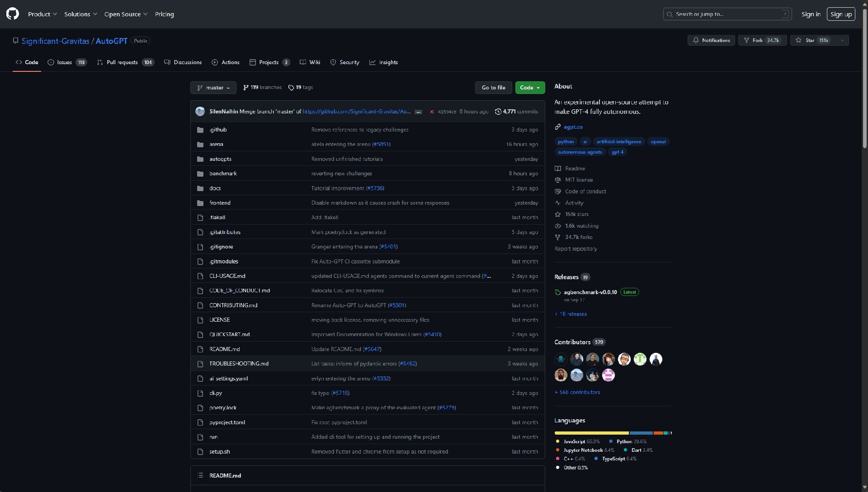Click the artificial-intelligence topic tag

click(618, 141)
